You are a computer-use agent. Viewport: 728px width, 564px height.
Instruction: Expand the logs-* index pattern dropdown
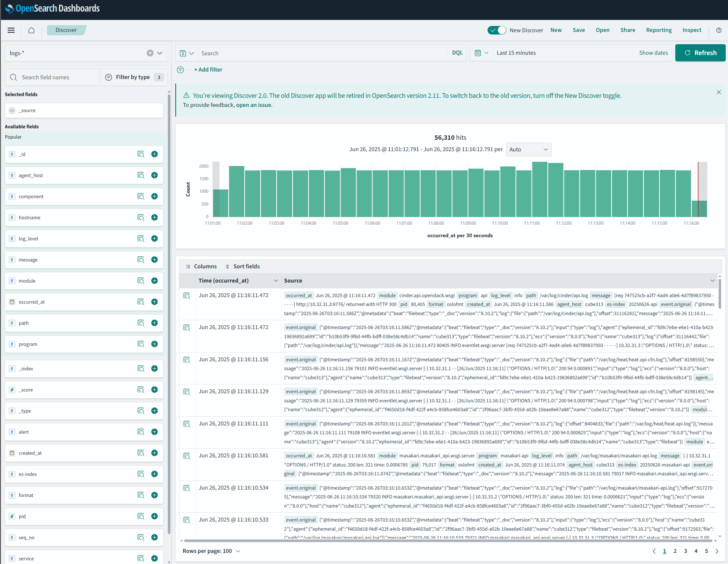[x=160, y=53]
